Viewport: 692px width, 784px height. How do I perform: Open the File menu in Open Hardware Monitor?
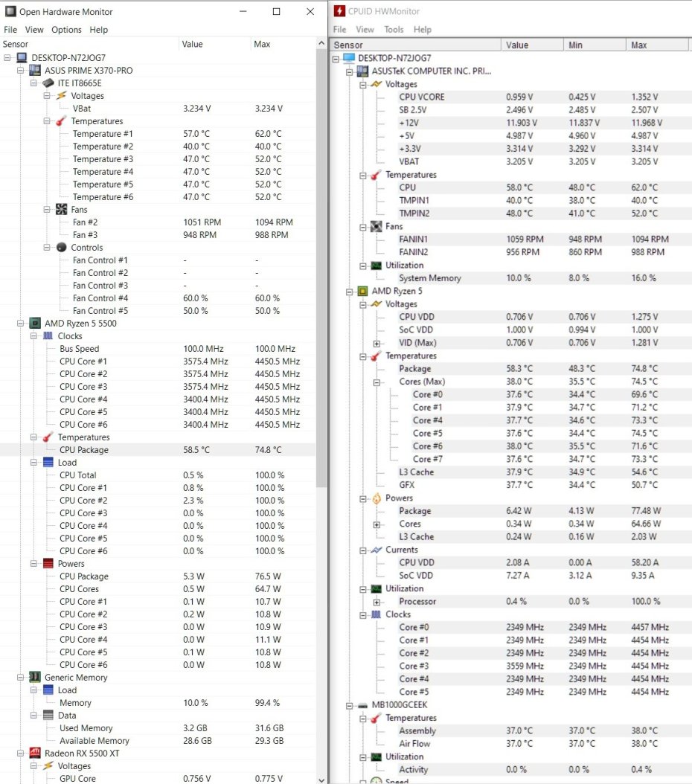[10, 30]
